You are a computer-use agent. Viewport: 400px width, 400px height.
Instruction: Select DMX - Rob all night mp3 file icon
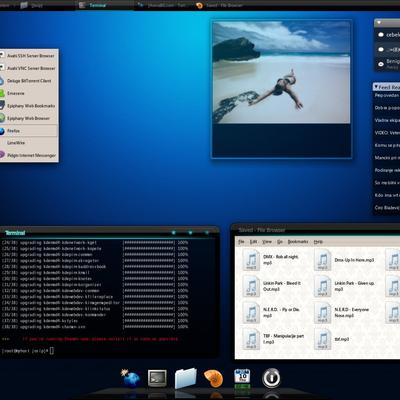click(251, 260)
